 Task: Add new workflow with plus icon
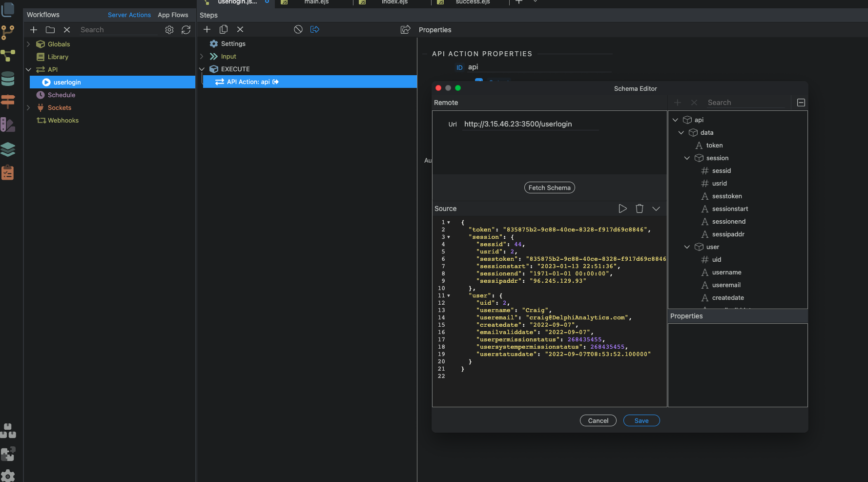click(34, 30)
